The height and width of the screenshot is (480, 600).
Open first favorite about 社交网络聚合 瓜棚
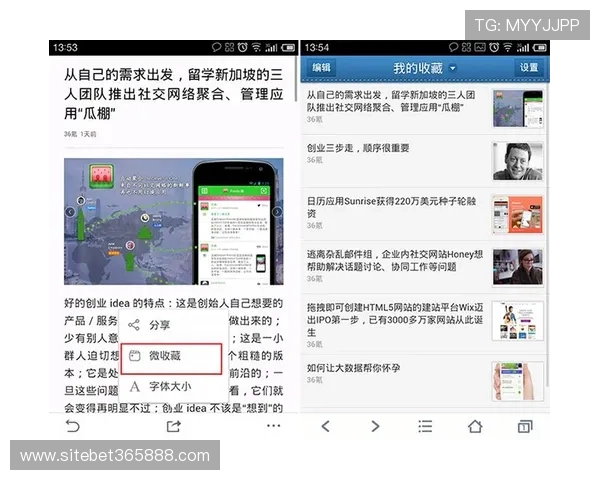click(x=425, y=108)
